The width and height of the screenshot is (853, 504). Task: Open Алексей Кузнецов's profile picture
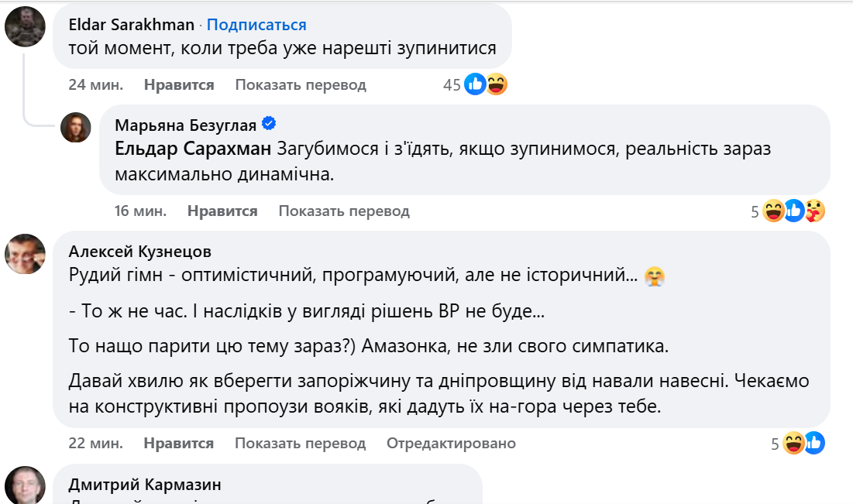25,254
